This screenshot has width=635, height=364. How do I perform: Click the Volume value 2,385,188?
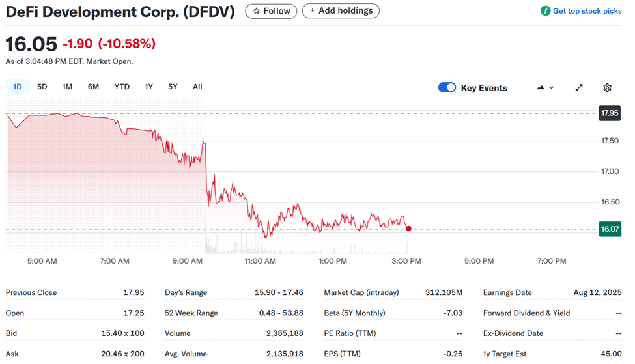tap(285, 333)
